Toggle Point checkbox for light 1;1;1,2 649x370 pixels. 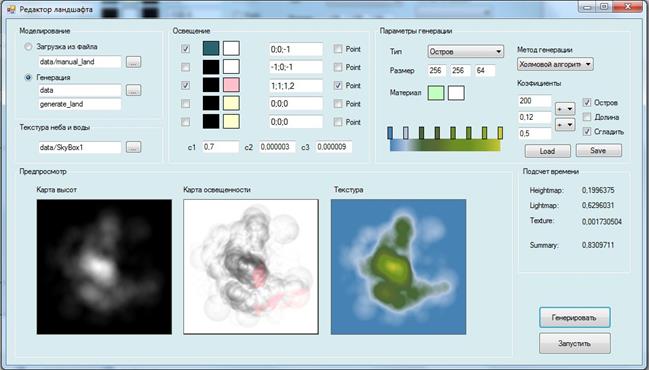pos(338,85)
